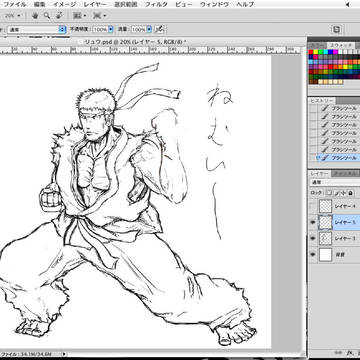Select the レイヤー 4 layer thumbnail
The height and width of the screenshot is (360, 360).
(x=325, y=206)
